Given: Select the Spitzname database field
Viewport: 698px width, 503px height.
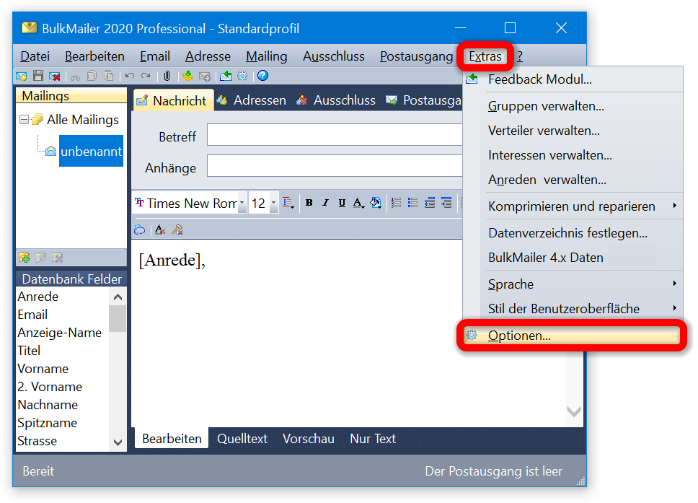Looking at the screenshot, I should (47, 423).
